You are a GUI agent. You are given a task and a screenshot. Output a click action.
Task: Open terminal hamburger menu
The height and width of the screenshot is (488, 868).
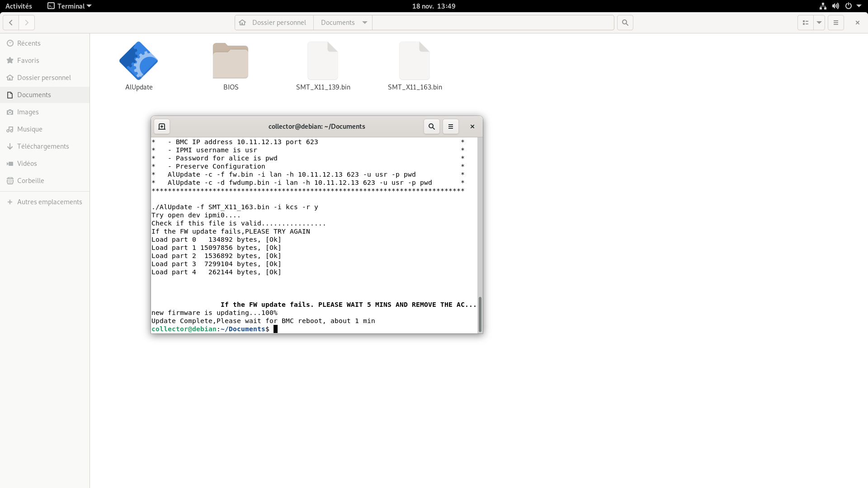tap(451, 127)
